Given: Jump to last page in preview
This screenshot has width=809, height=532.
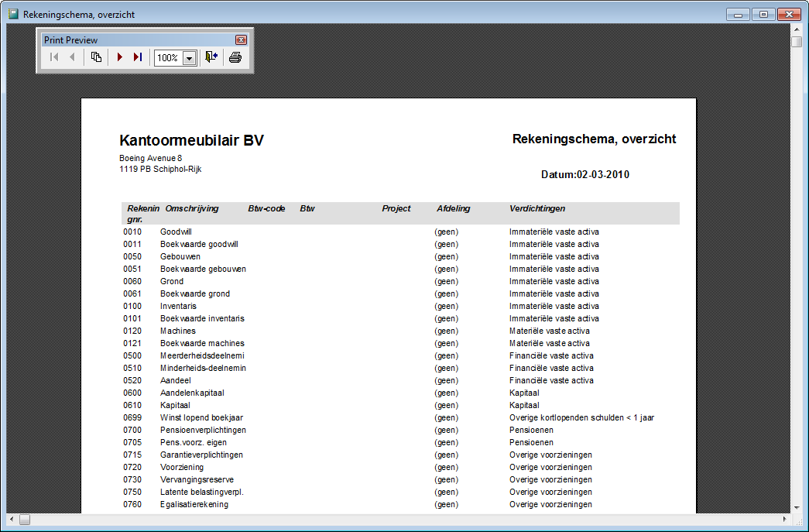Looking at the screenshot, I should point(138,57).
